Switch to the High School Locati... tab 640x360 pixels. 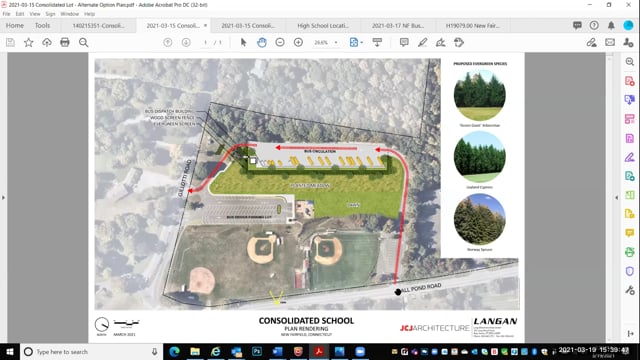click(x=323, y=26)
